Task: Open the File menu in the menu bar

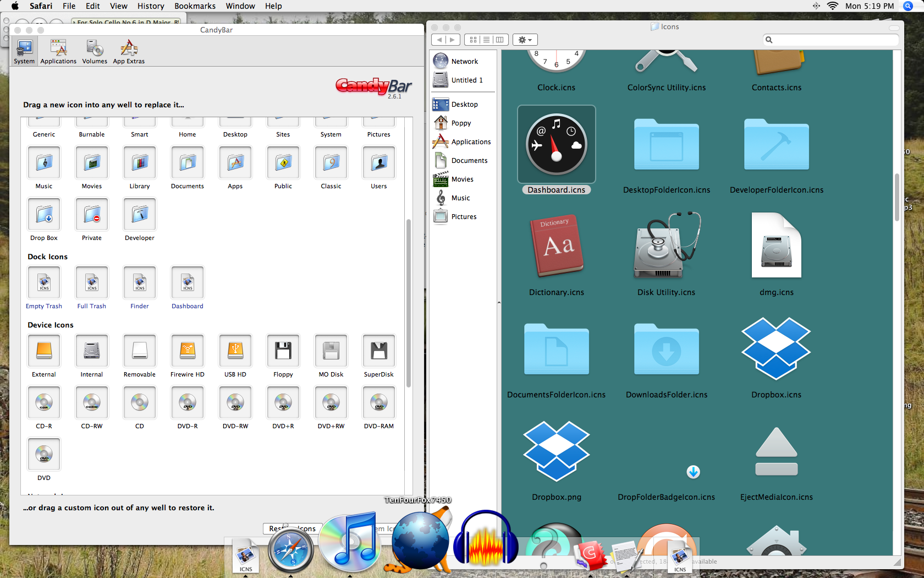Action: pyautogui.click(x=69, y=6)
